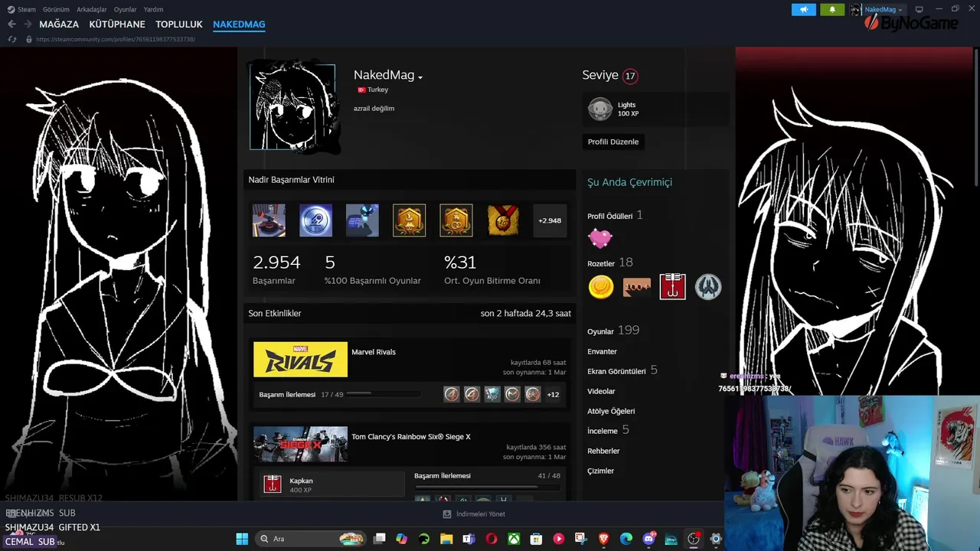Expand the NakedMag profile name dropdown arrow

pos(420,77)
